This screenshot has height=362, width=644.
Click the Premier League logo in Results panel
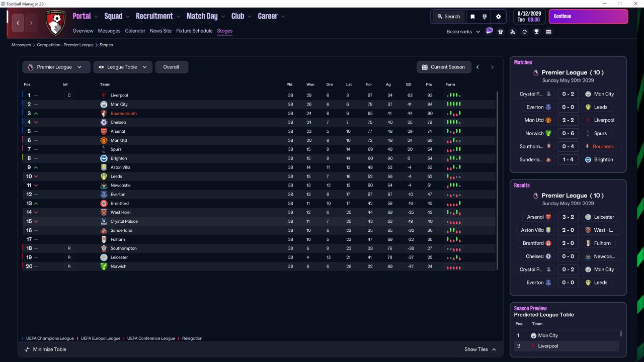point(535,196)
